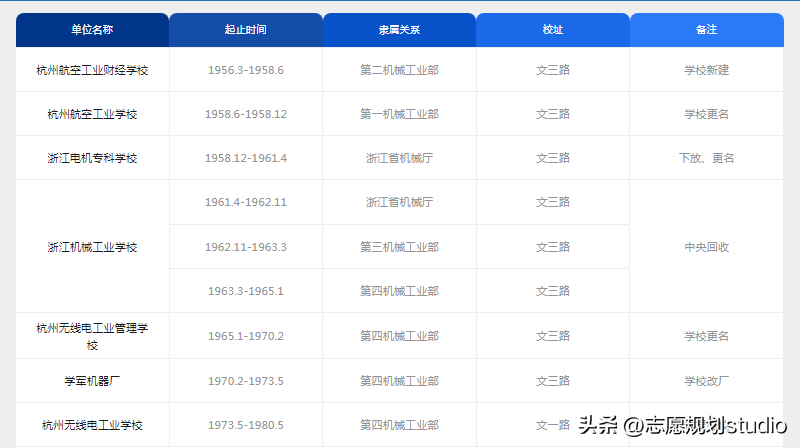
Task: Select 第四机械工业部 in the 1965.1-1970.2 row
Action: (x=399, y=336)
